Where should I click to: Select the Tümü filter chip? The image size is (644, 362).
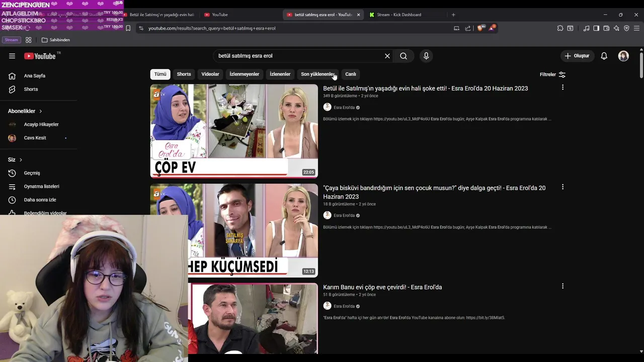[160, 74]
